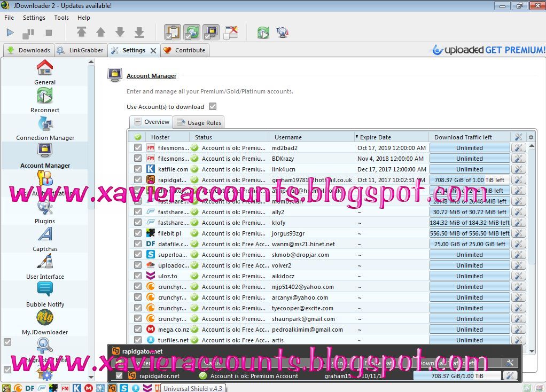Sort accounts by Hoster column header
546x392 pixels.
(168, 137)
